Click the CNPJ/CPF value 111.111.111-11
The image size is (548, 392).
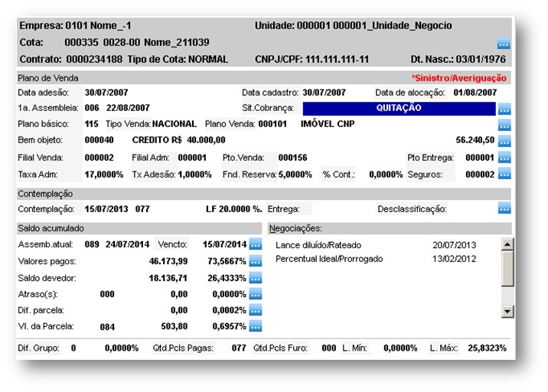pyautogui.click(x=338, y=59)
